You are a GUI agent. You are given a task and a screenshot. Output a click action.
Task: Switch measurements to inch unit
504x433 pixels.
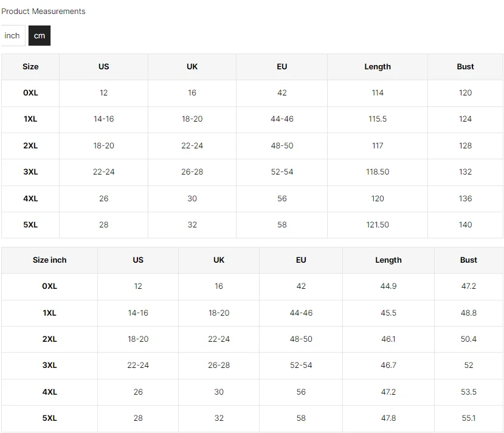tap(12, 35)
